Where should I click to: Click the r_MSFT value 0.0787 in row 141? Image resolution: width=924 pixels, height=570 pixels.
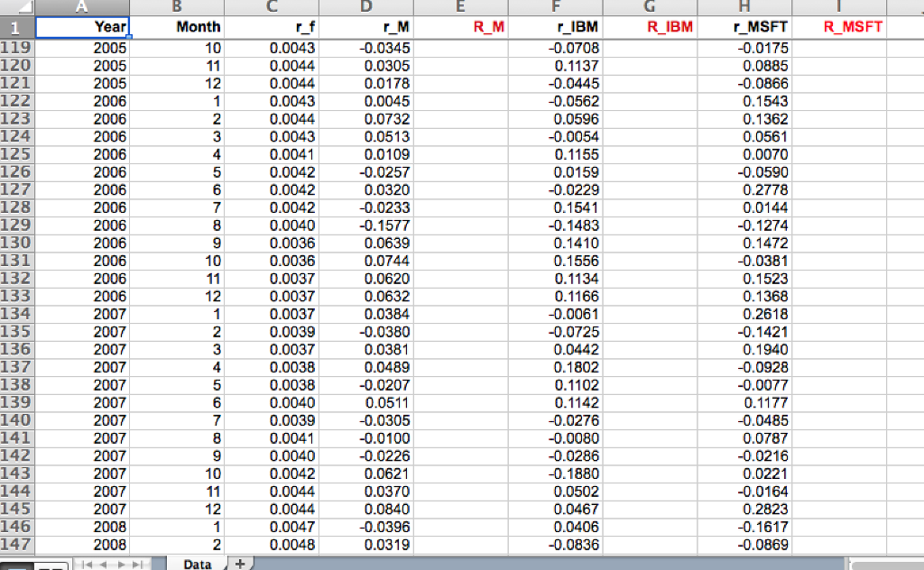[x=765, y=438]
